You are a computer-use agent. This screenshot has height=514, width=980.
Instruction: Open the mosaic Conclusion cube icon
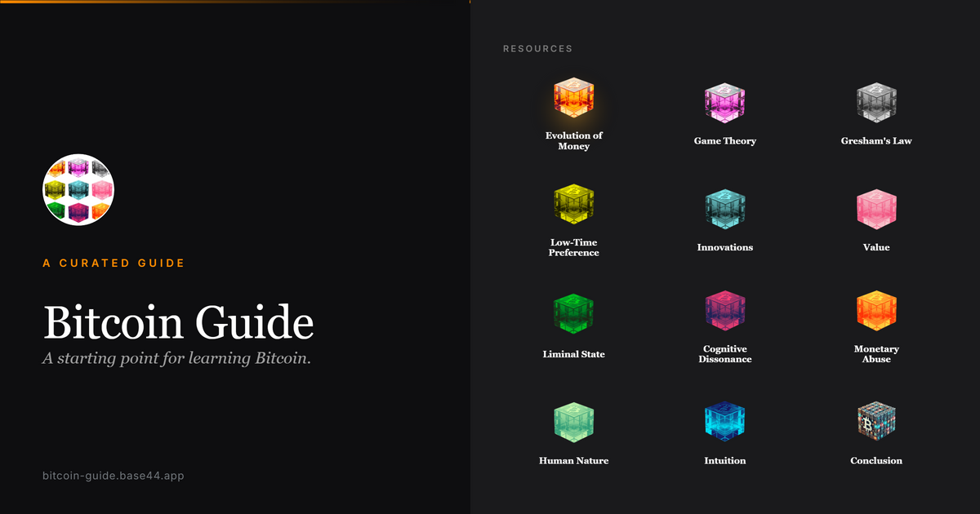[x=876, y=421]
